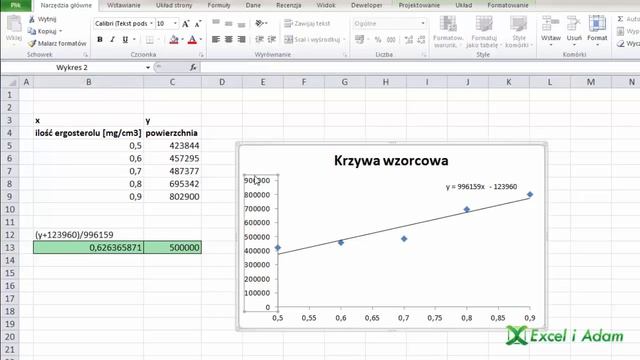This screenshot has width=640, height=360.
Task: Click the decrease indent icon
Action: (x=259, y=40)
